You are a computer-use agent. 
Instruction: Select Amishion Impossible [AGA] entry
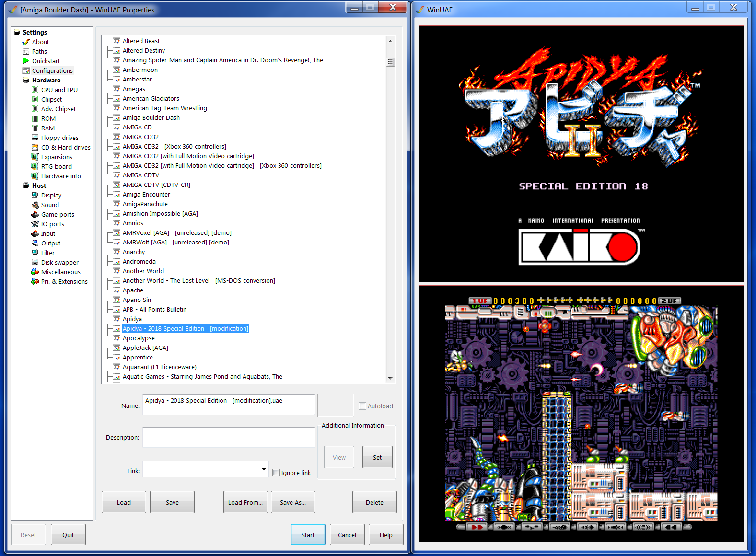coord(160,213)
